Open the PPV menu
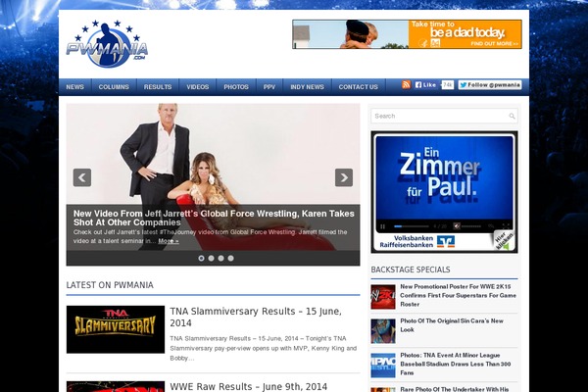 pyautogui.click(x=269, y=87)
